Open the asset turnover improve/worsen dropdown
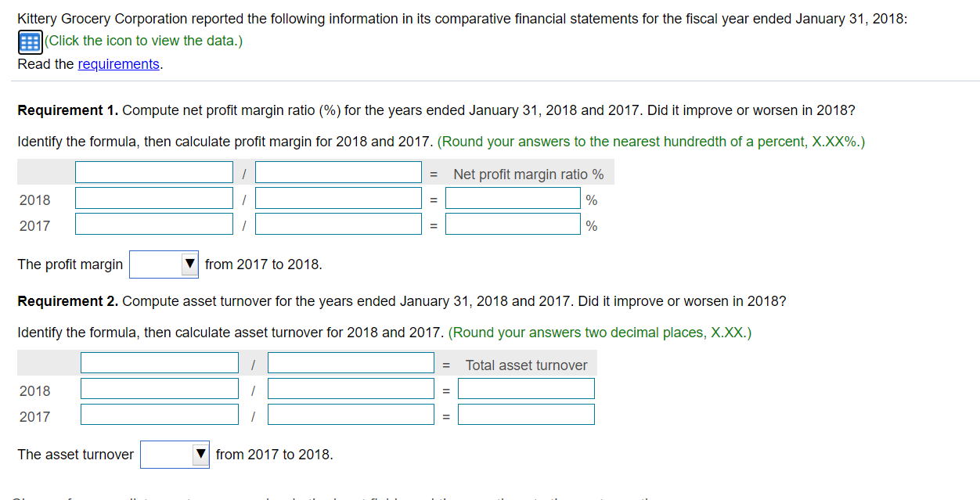 click(x=175, y=454)
